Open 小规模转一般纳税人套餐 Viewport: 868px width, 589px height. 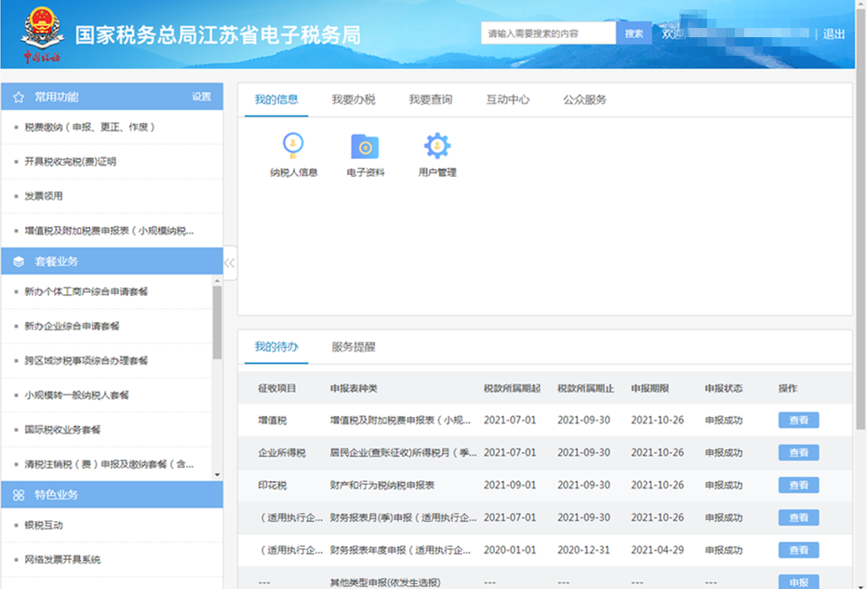click(76, 395)
